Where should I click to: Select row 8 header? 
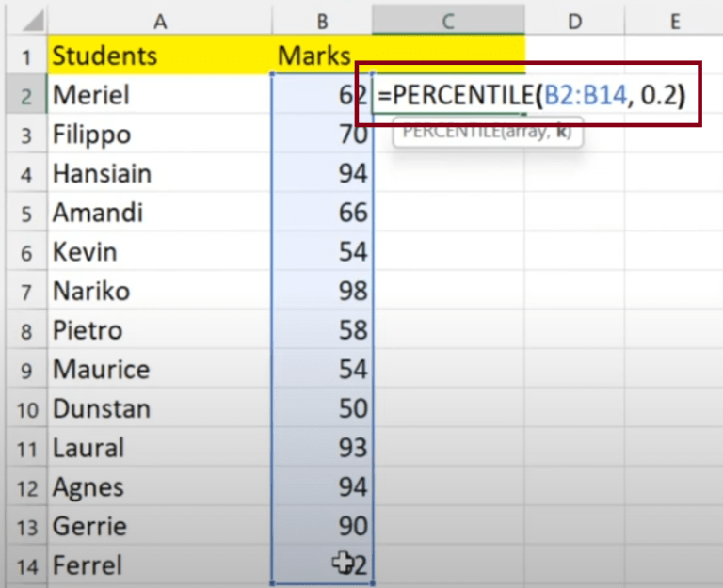coord(26,330)
